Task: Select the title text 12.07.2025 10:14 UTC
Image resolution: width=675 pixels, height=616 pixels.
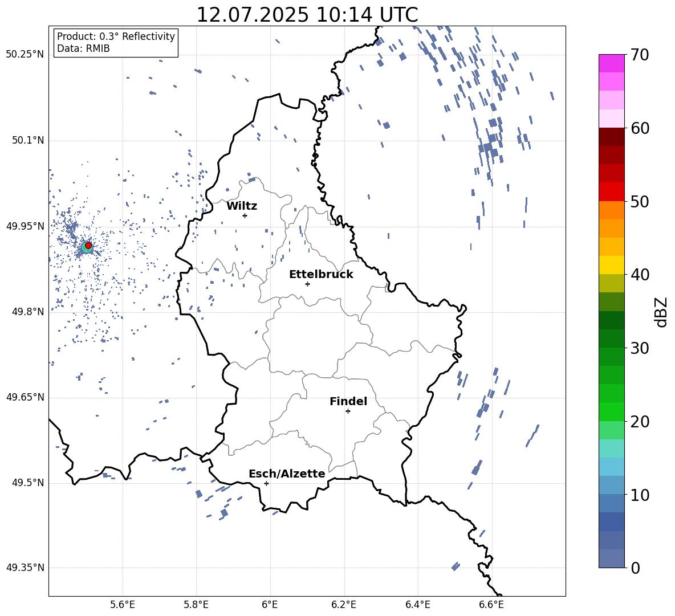Action: click(307, 15)
